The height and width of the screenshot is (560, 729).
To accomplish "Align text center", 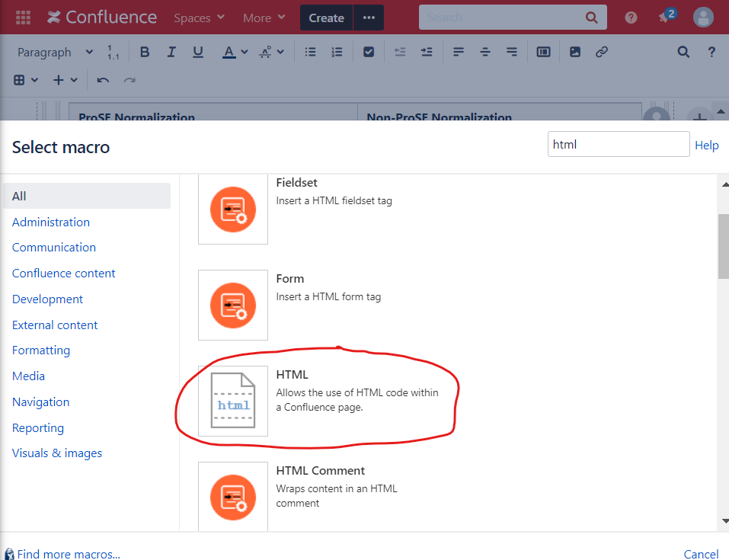I will pos(485,52).
